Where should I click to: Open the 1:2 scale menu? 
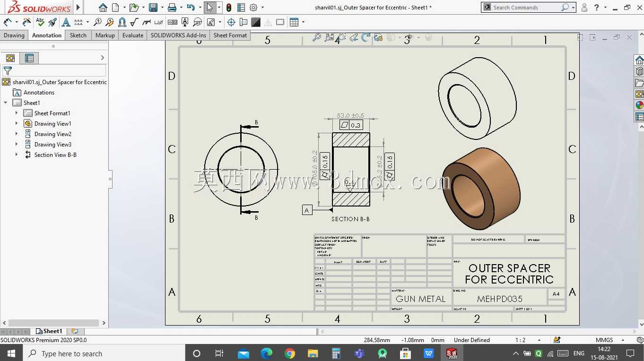(x=528, y=340)
